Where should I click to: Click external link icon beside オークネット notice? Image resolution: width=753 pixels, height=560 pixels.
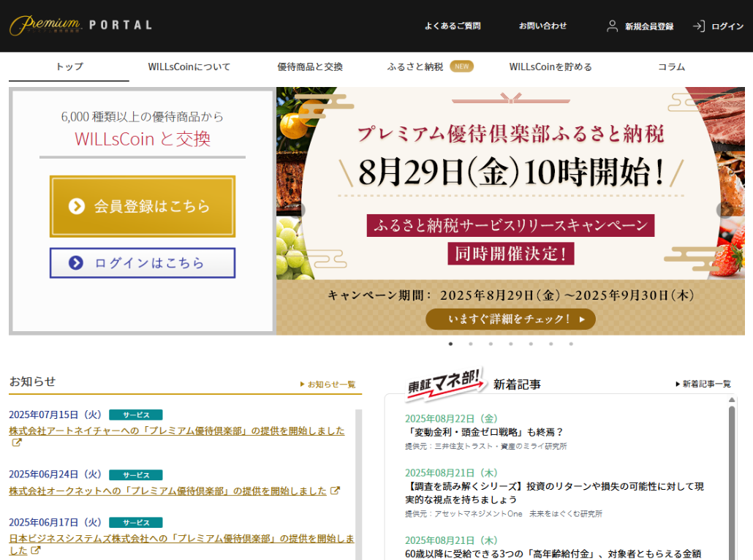(336, 491)
